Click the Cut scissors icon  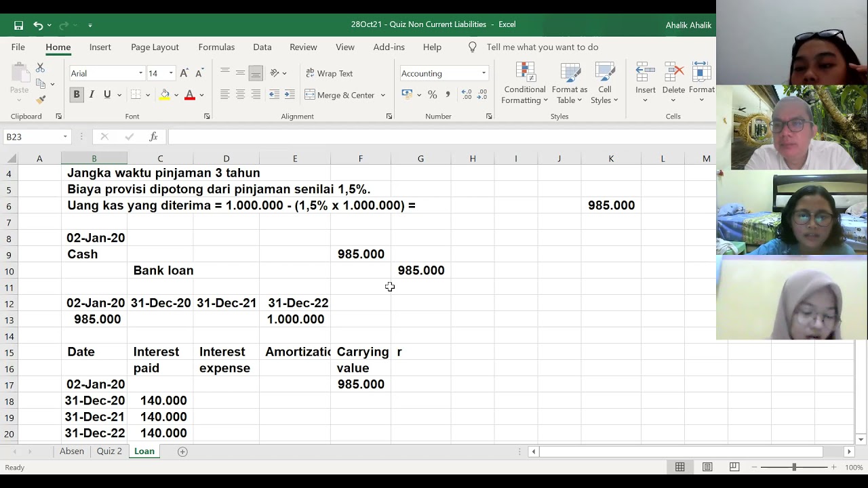40,68
